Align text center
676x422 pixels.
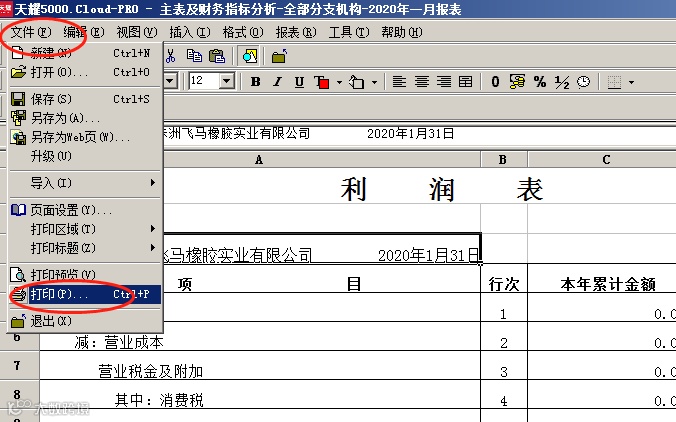[x=421, y=81]
